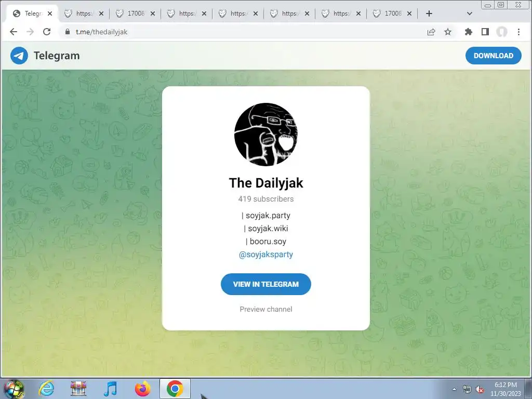Open the taskbar shop icon app

tap(78, 389)
